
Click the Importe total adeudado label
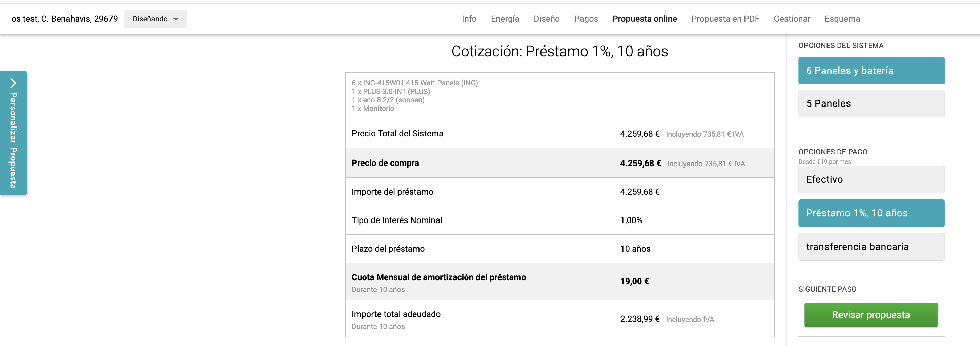coord(396,314)
